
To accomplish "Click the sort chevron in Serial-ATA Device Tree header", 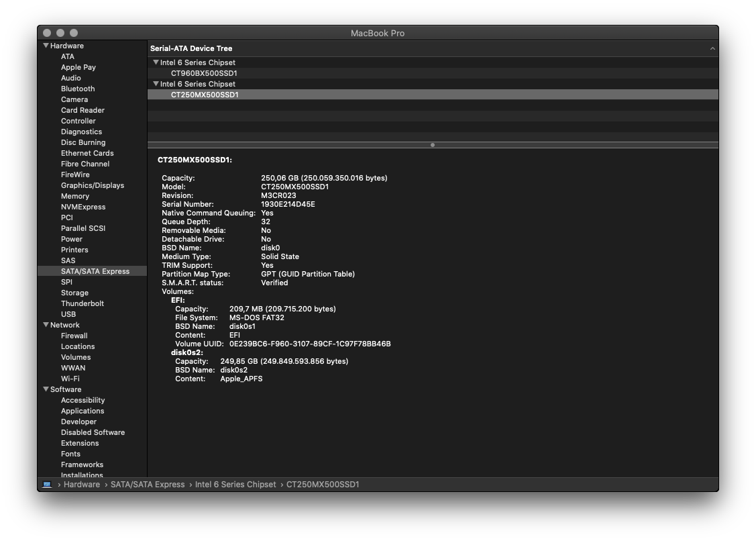I will (x=712, y=48).
